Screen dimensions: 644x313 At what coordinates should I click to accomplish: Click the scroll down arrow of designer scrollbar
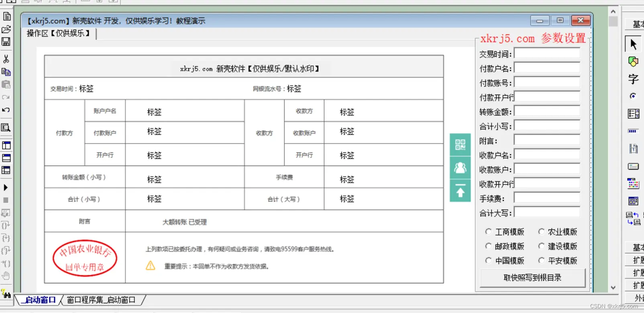click(613, 287)
